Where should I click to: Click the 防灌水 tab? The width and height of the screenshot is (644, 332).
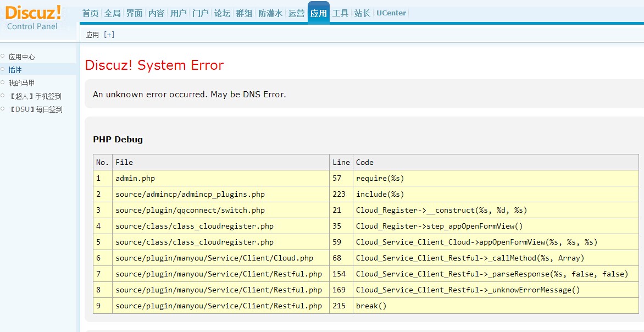270,13
